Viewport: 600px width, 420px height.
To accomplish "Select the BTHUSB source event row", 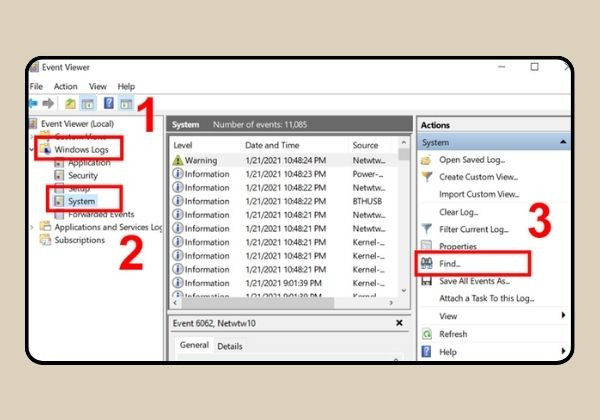I will click(x=285, y=201).
